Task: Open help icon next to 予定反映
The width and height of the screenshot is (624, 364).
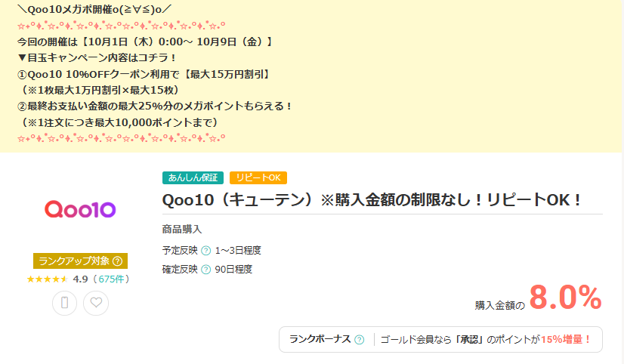Action: coord(205,251)
